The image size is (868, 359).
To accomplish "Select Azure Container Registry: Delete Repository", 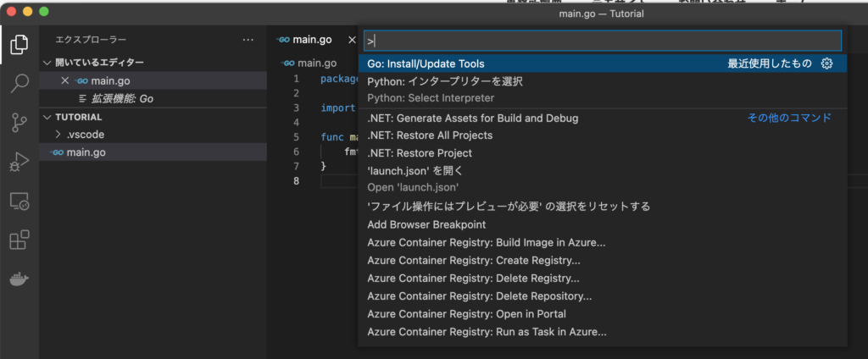I will [x=603, y=296].
